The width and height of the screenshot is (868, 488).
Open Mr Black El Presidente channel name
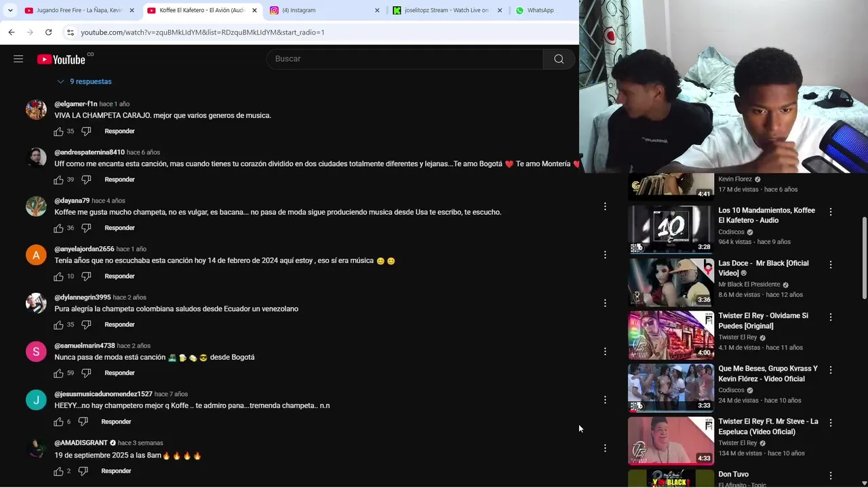(x=749, y=285)
